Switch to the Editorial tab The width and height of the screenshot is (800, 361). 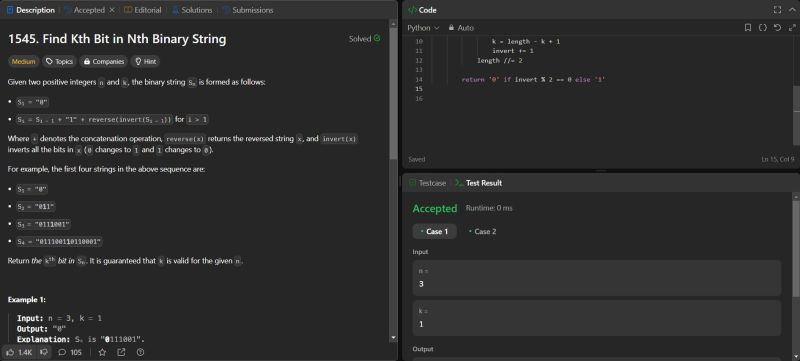point(142,10)
